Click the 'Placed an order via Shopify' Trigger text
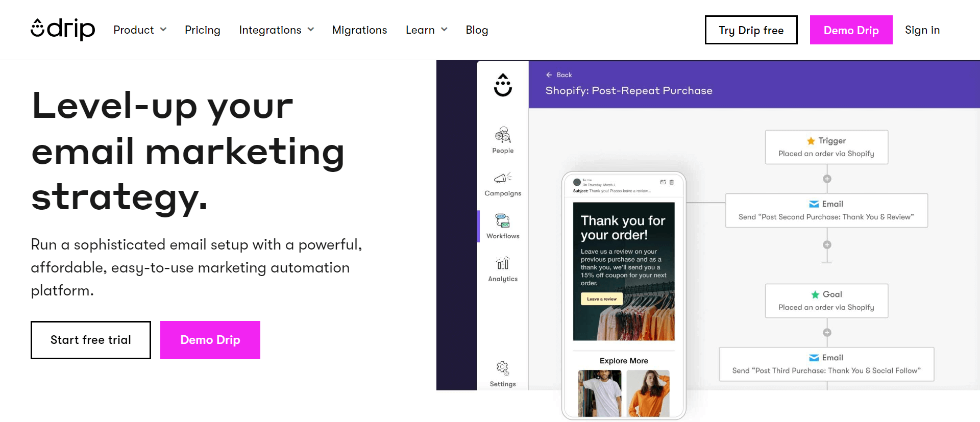 pos(826,154)
